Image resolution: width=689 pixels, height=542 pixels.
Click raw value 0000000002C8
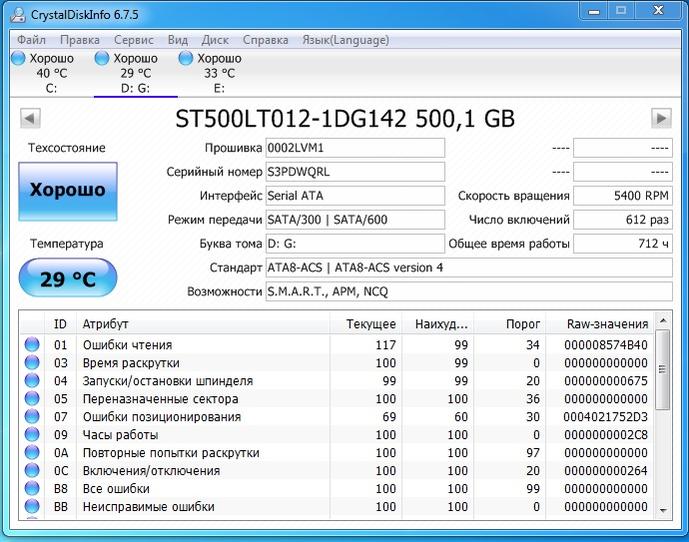606,435
